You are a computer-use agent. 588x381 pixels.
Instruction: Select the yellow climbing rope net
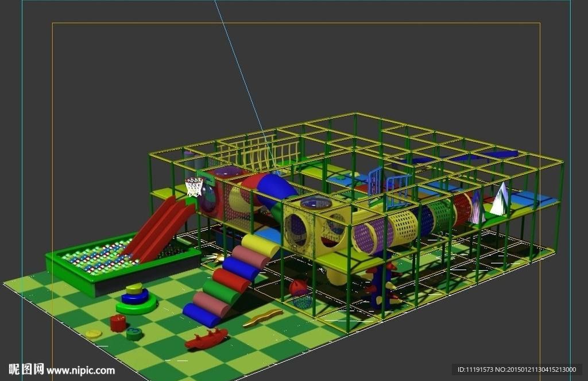point(259,155)
